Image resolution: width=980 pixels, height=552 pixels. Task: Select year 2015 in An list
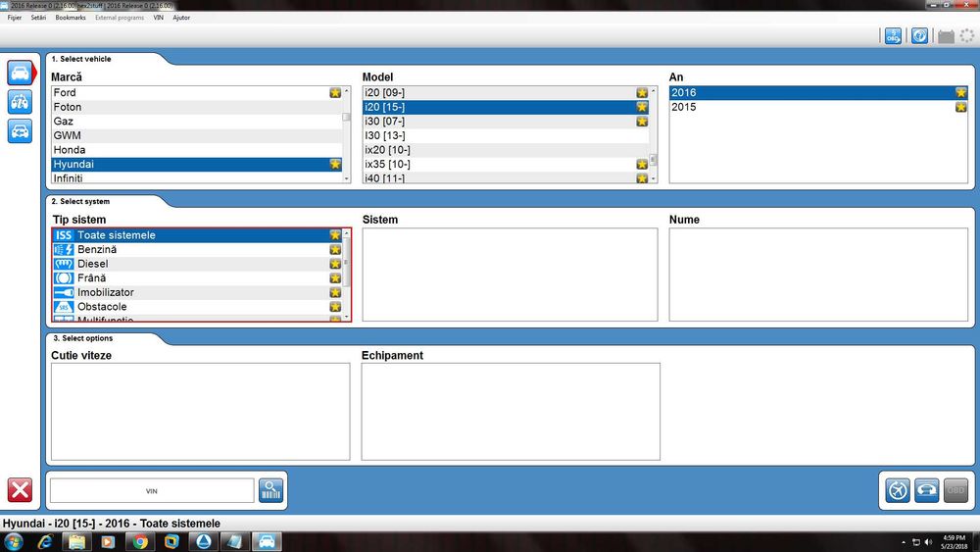click(818, 107)
